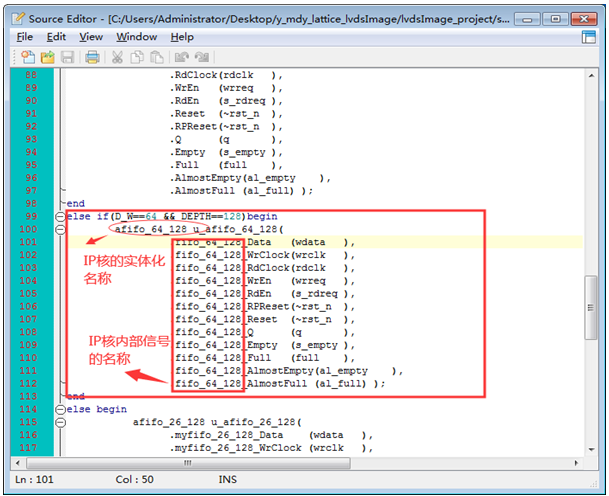Image resolution: width=609 pixels, height=496 pixels.
Task: Click '.myfifo_26_128_WrClock' on line 117
Action: point(235,447)
